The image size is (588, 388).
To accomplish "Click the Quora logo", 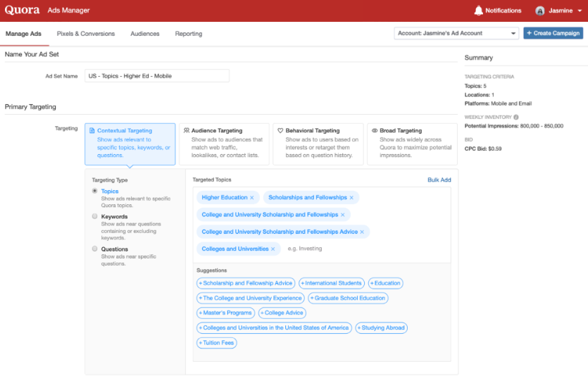I will tap(22, 11).
